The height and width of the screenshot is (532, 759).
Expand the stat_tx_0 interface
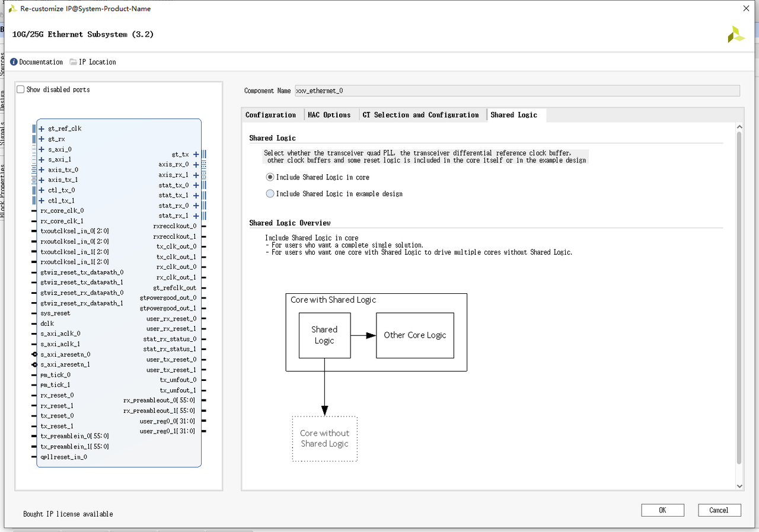(196, 185)
